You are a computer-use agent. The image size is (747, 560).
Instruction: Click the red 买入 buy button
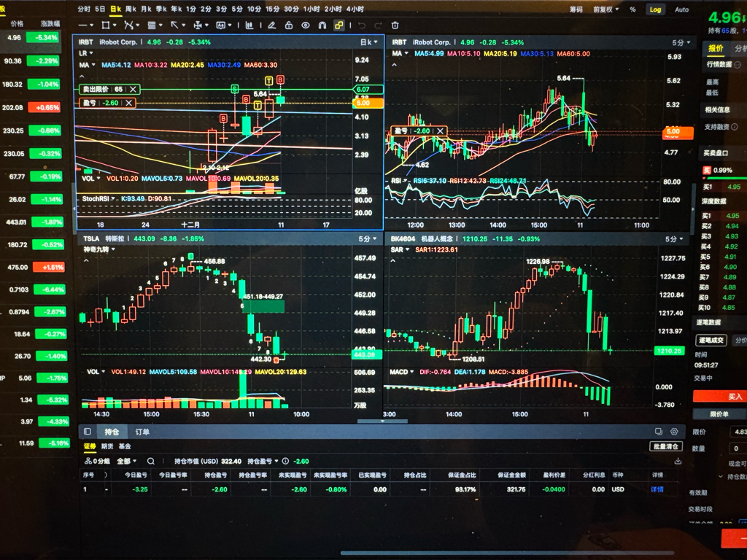pyautogui.click(x=720, y=396)
